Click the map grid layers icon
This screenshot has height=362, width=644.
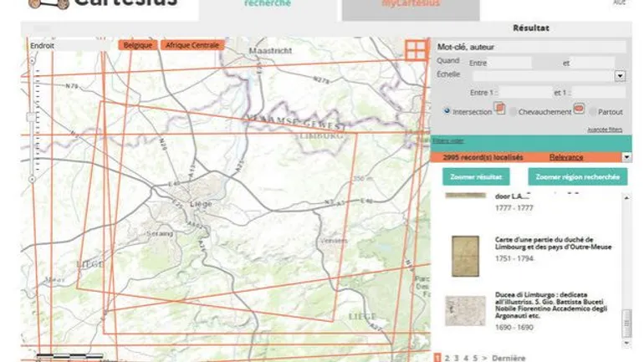pyautogui.click(x=415, y=49)
